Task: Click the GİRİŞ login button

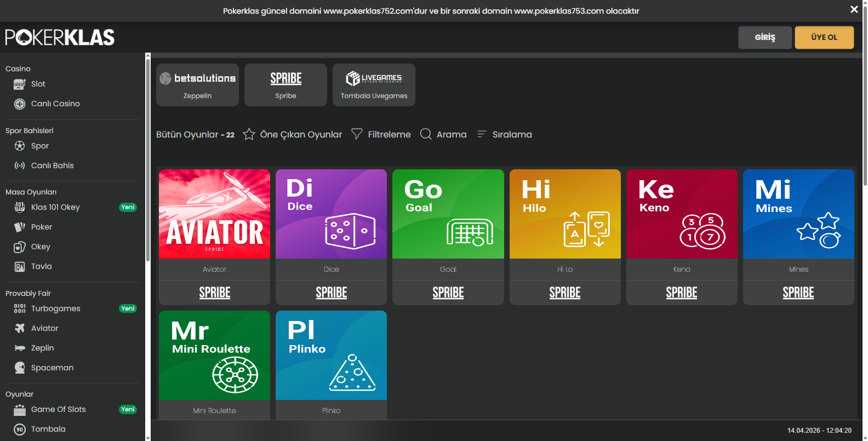Action: pyautogui.click(x=765, y=37)
